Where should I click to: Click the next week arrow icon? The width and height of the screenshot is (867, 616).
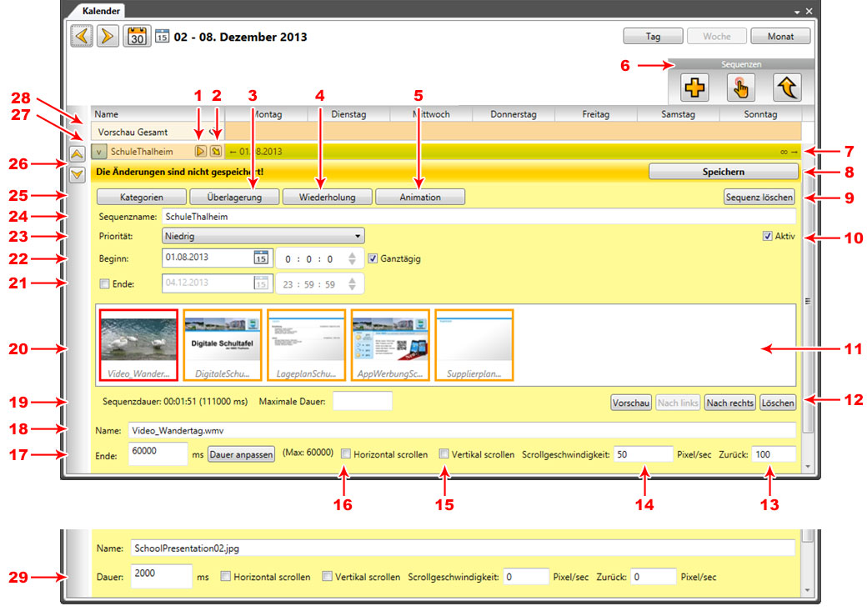pyautogui.click(x=108, y=37)
